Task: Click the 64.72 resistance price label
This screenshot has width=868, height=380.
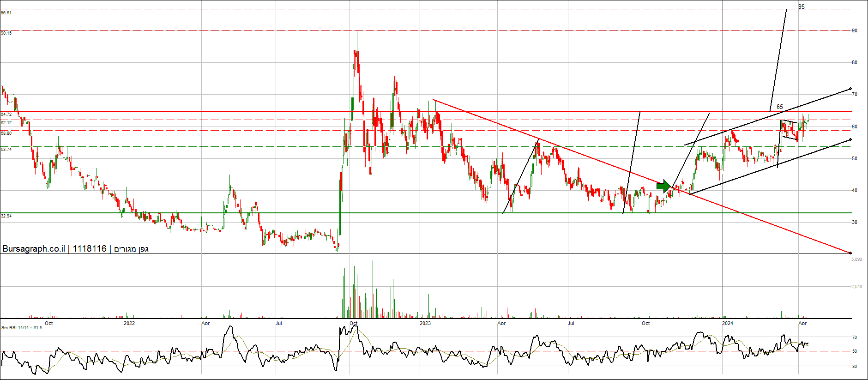Action: click(6, 114)
